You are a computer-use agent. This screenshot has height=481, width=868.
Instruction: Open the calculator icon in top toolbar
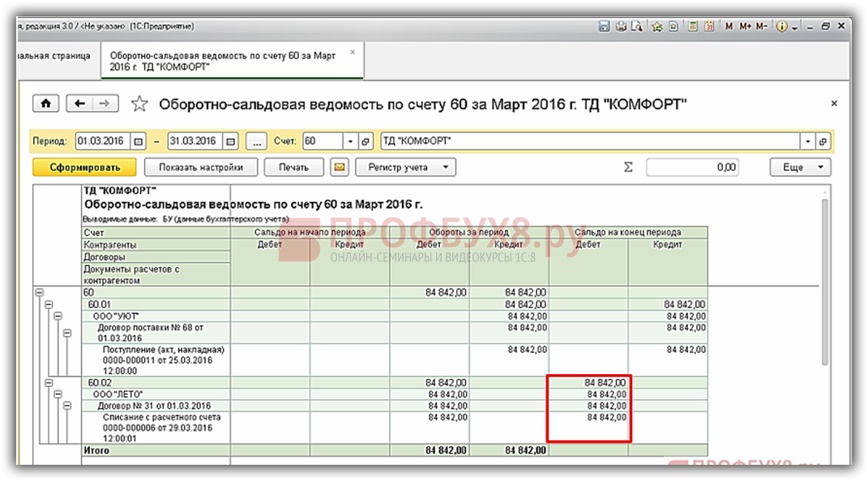coord(694,26)
